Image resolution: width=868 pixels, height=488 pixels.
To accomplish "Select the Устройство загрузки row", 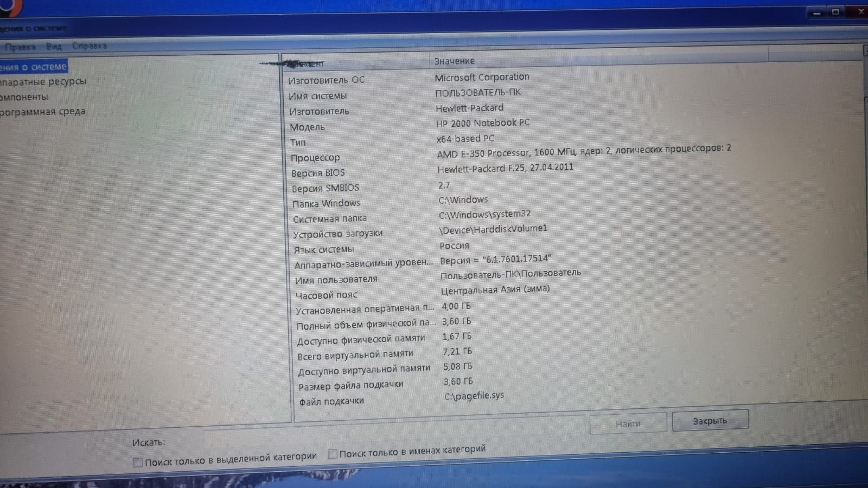I will (x=337, y=234).
